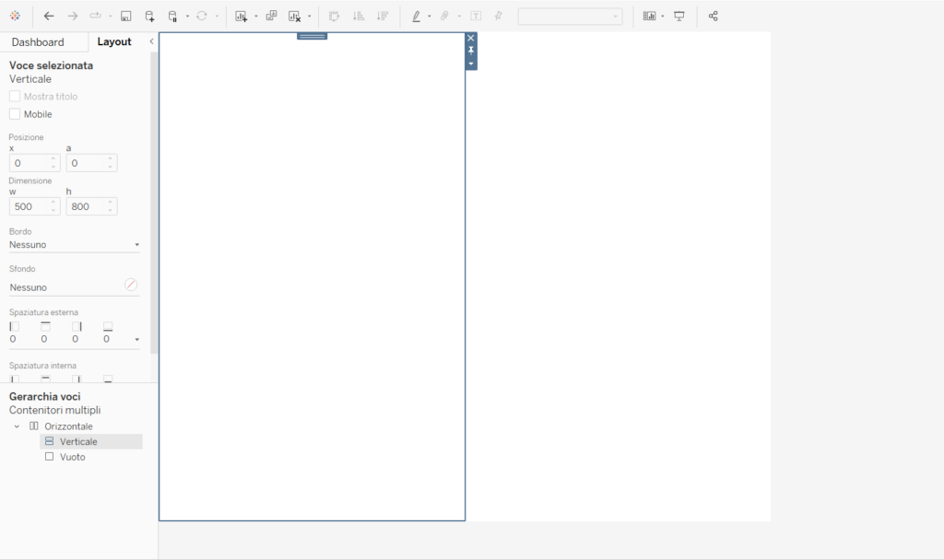Collapse the Layout pane with the chevron
This screenshot has height=560, width=944.
click(150, 41)
